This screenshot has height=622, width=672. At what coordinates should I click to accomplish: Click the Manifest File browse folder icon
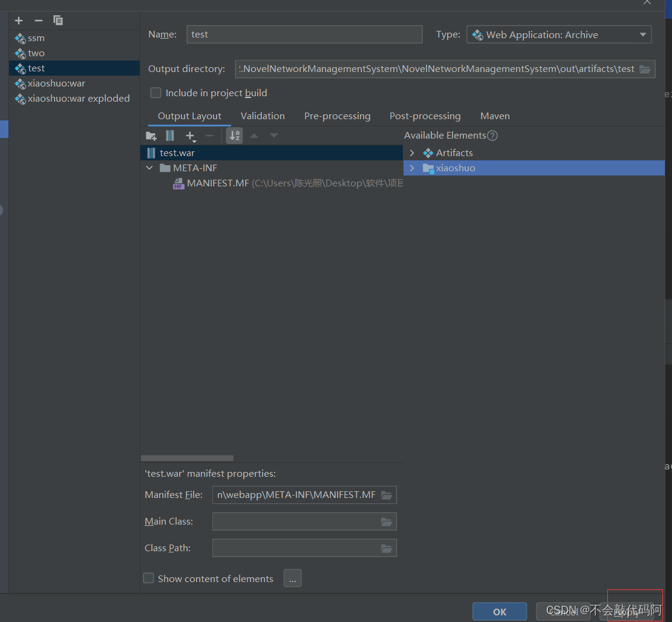point(387,495)
